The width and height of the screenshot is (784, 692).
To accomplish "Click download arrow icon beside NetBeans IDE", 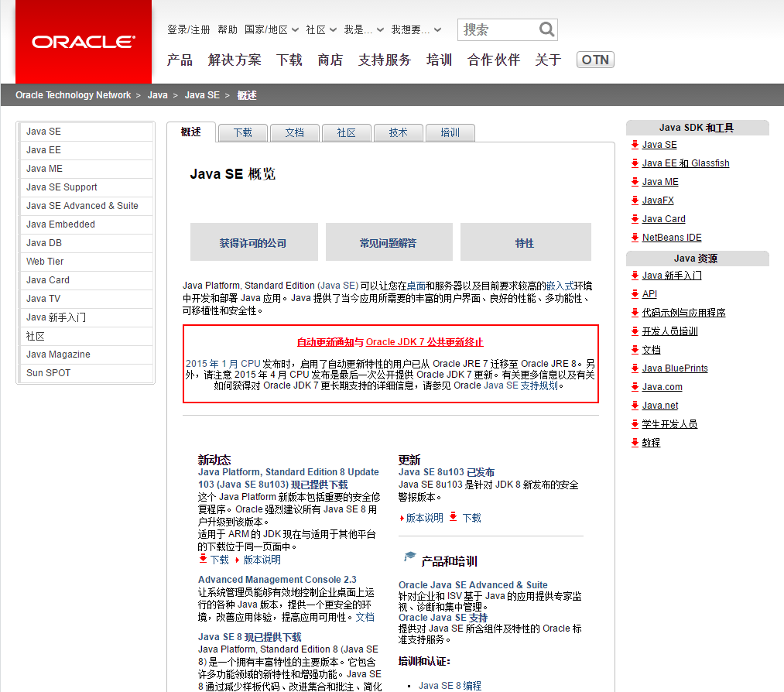I will [x=635, y=237].
